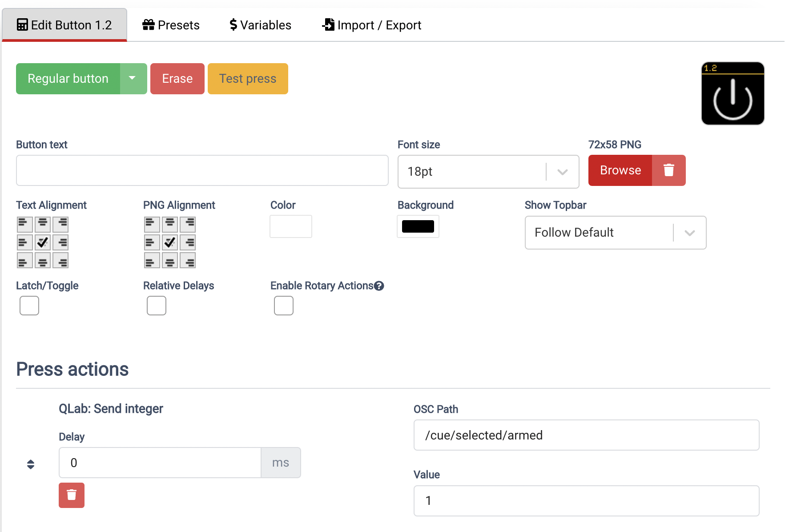
Task: Click the Enable Rotary Actions help icon
Action: pyautogui.click(x=379, y=286)
